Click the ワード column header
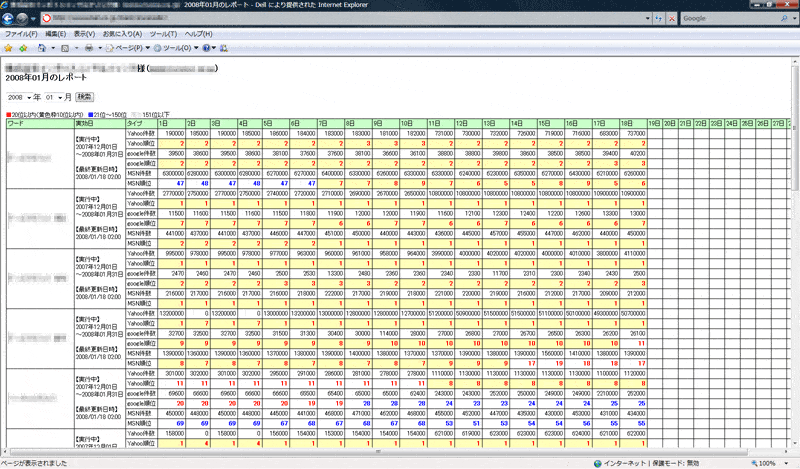Screen dimensions: 800x469 [40, 124]
